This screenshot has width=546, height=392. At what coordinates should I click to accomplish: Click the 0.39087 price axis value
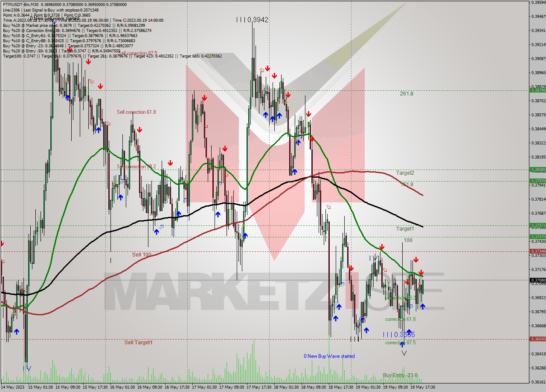point(538,59)
